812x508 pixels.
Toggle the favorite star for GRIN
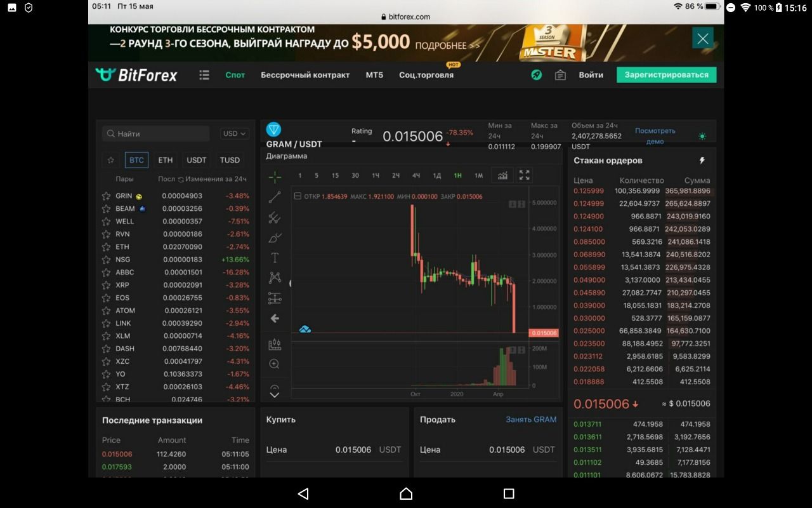coord(106,196)
